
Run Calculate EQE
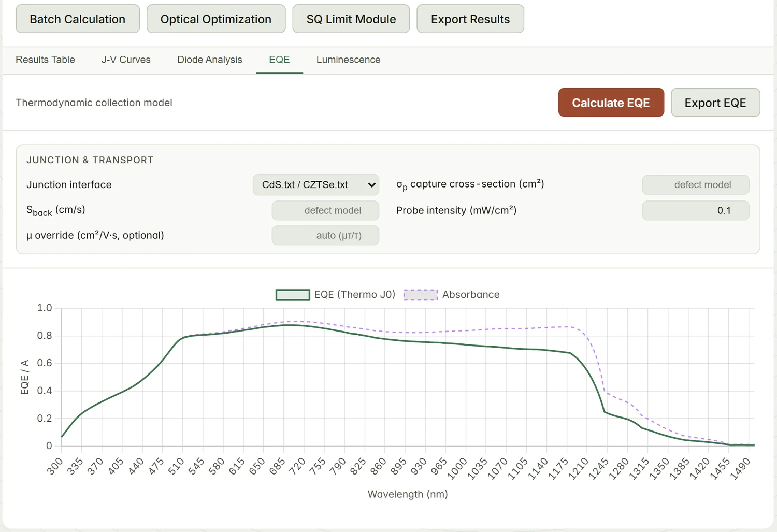(611, 103)
